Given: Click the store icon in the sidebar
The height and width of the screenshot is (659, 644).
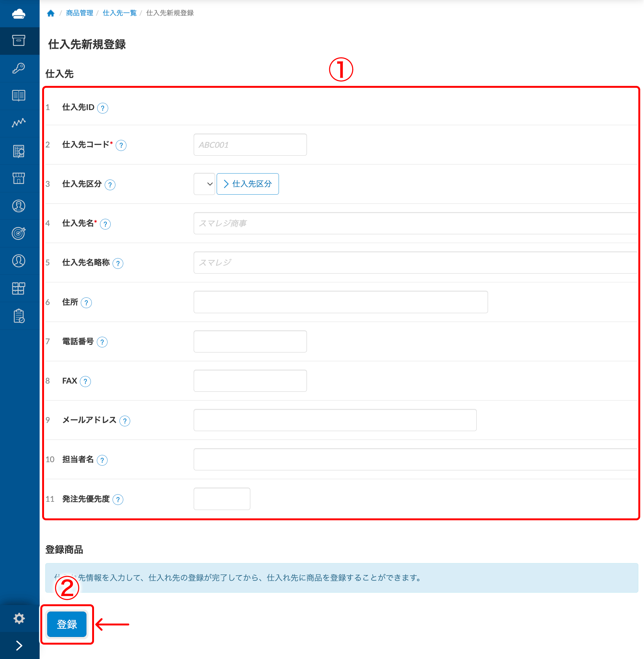Looking at the screenshot, I should pyautogui.click(x=19, y=178).
